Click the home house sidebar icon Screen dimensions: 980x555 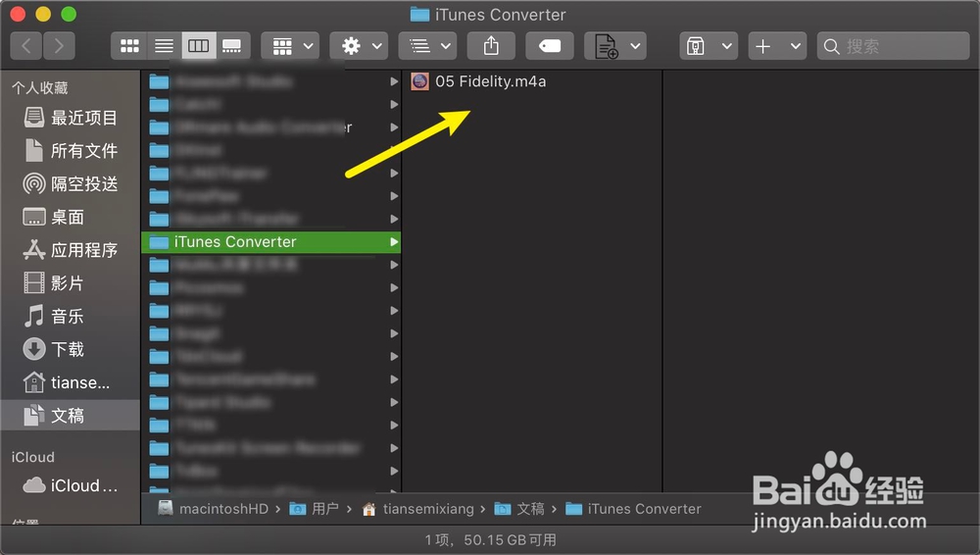[33, 381]
